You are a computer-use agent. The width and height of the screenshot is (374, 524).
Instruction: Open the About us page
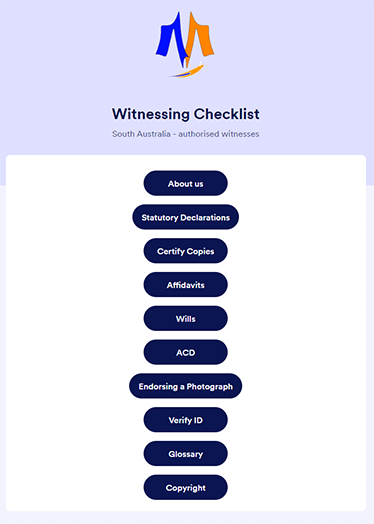click(185, 183)
